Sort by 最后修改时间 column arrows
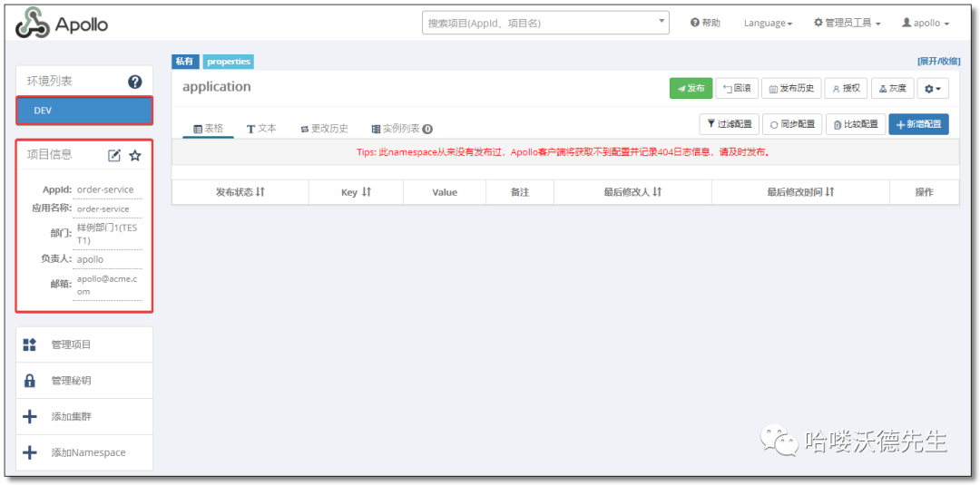This screenshot has width=980, height=485. pyautogui.click(x=829, y=192)
